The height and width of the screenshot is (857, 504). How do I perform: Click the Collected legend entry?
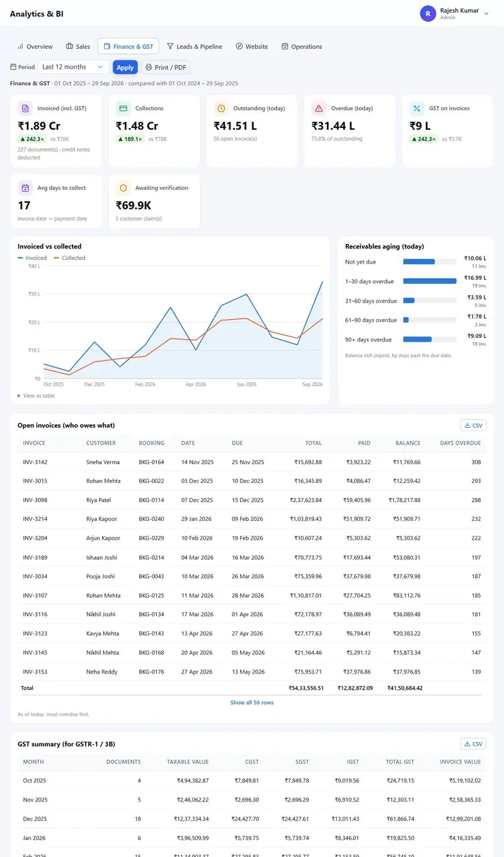coord(69,258)
